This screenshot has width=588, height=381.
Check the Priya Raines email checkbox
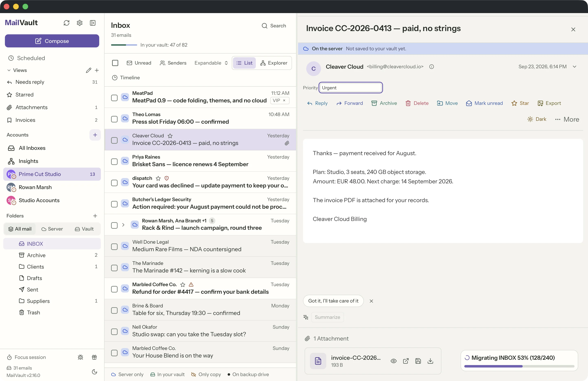click(x=114, y=162)
